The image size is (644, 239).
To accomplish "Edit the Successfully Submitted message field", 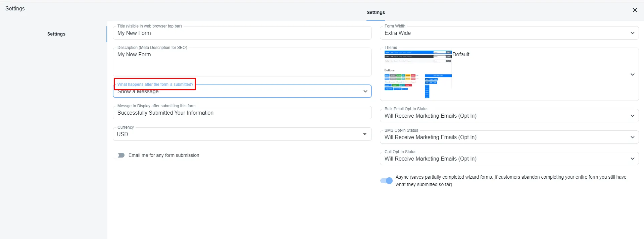I will (x=242, y=113).
